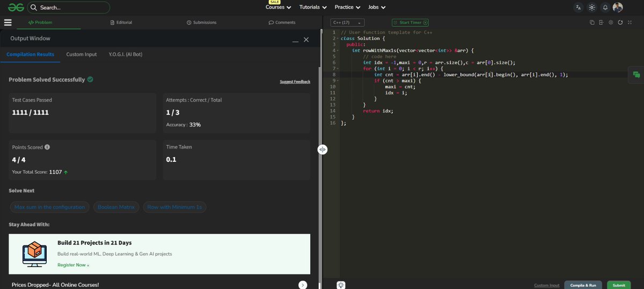Click 'Your Total Score: 1107' text
The image size is (644, 289).
tap(37, 172)
